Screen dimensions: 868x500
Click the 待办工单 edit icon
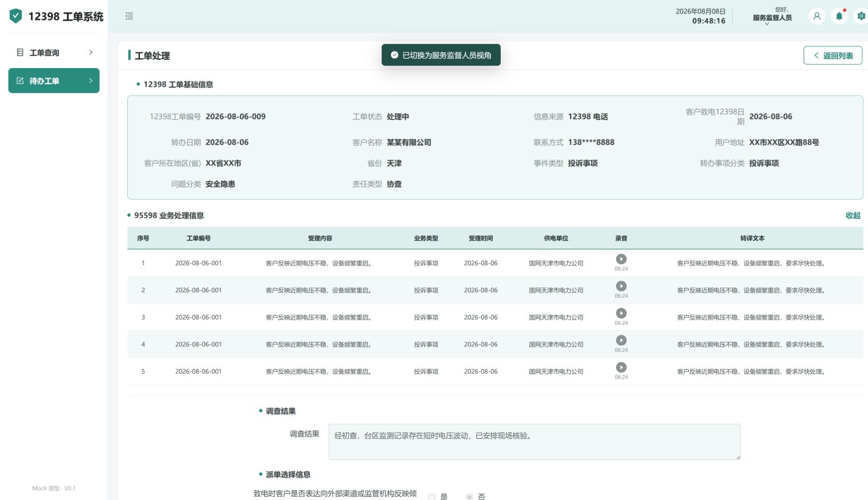20,81
